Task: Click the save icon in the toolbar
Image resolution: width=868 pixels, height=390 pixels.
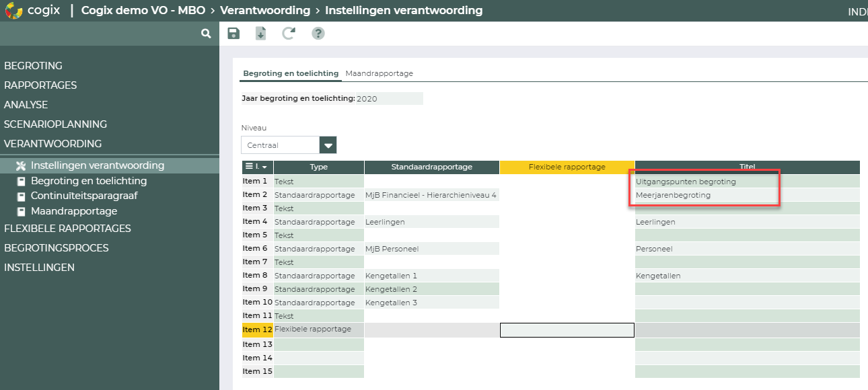Action: 233,33
